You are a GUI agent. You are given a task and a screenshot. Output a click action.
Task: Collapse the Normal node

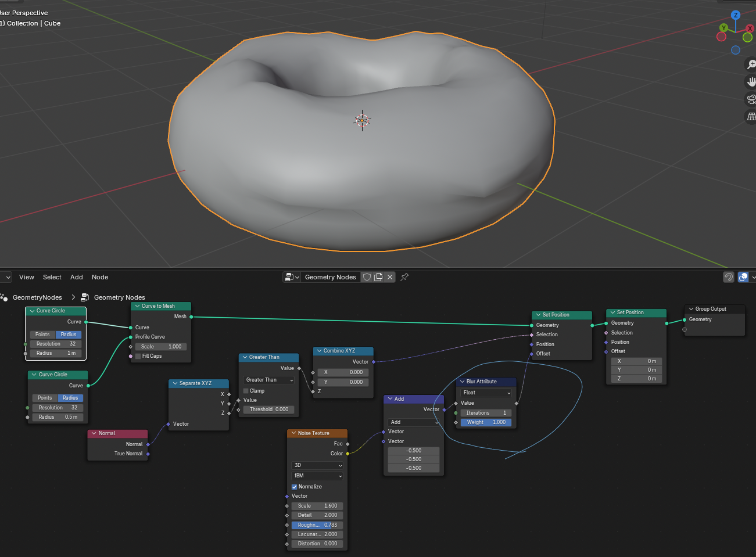pyautogui.click(x=94, y=433)
